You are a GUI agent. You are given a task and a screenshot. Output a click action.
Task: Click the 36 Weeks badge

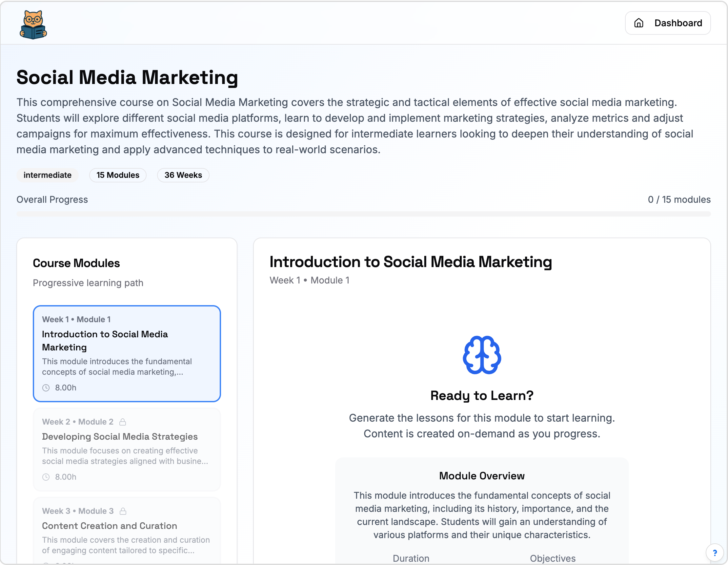pos(183,175)
